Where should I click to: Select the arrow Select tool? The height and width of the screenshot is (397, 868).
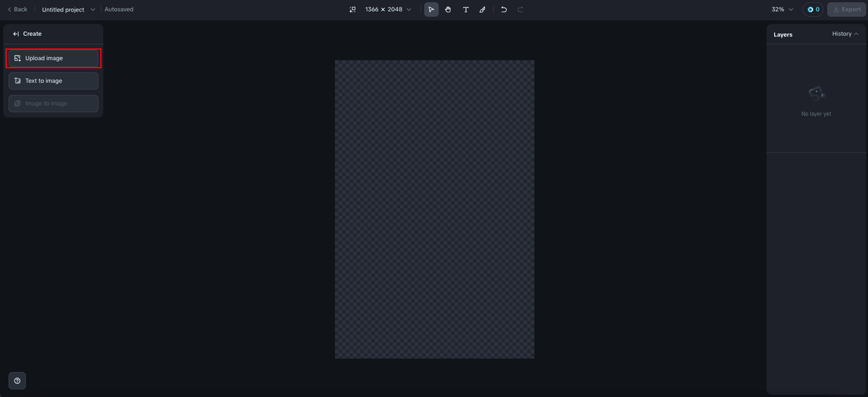(x=431, y=9)
